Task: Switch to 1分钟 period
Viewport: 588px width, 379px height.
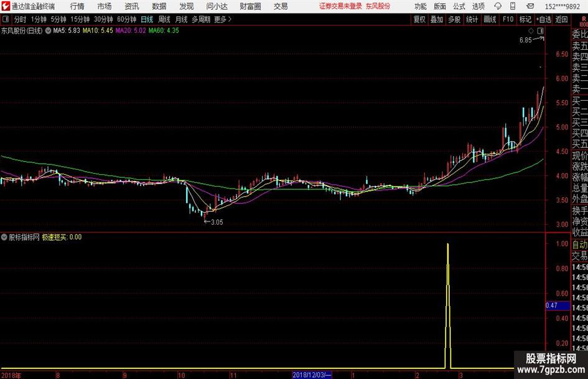Action: [x=39, y=19]
